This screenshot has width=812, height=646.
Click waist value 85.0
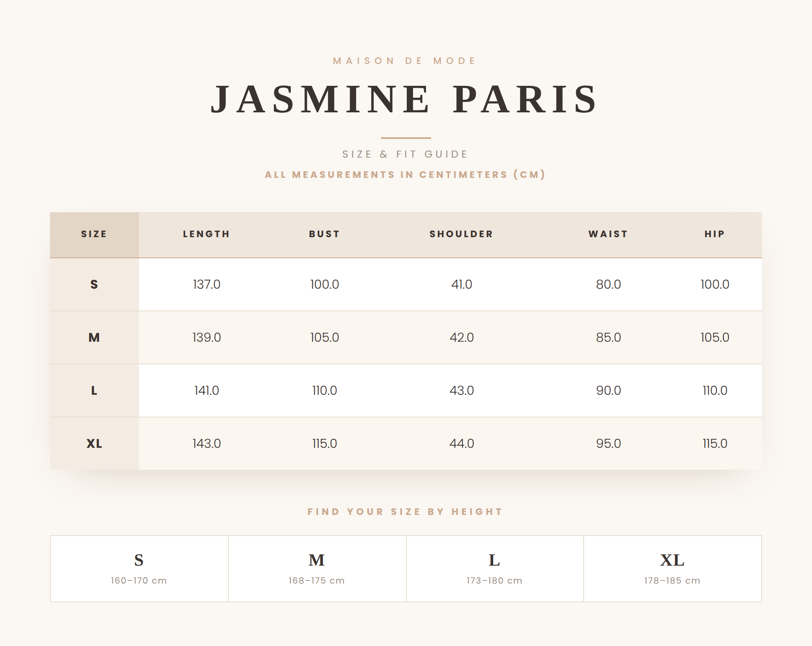pos(608,337)
